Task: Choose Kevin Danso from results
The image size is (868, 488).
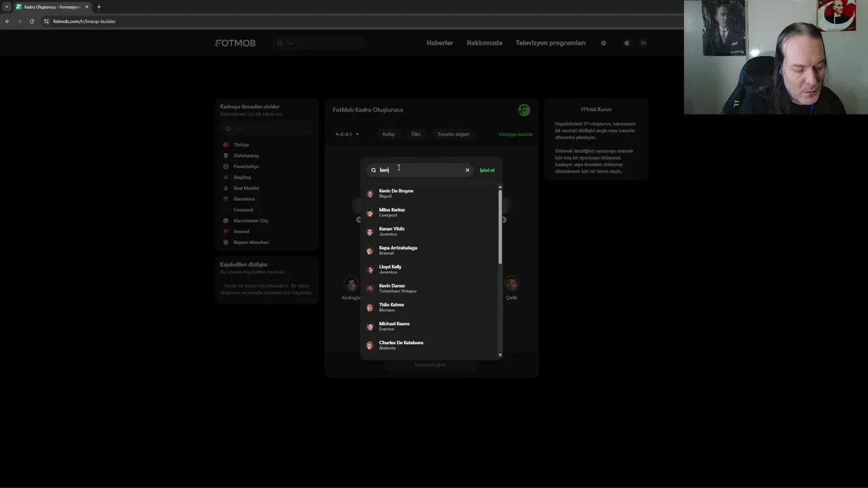Action: tap(431, 288)
